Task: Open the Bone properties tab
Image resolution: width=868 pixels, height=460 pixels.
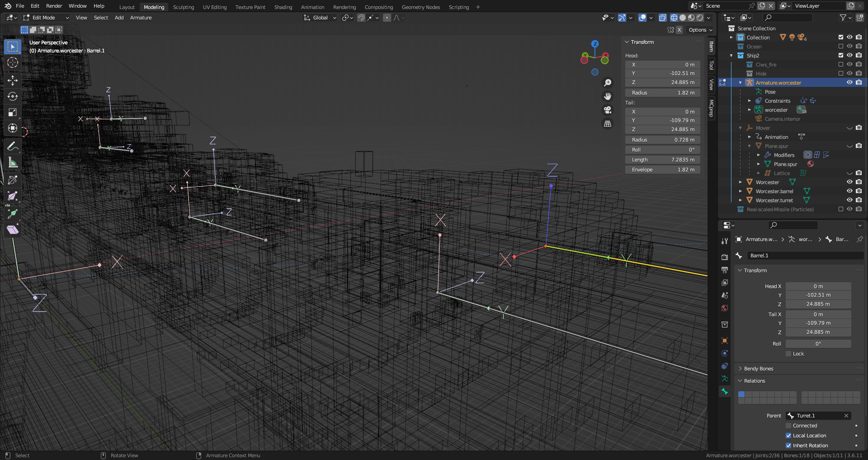Action: point(725,391)
